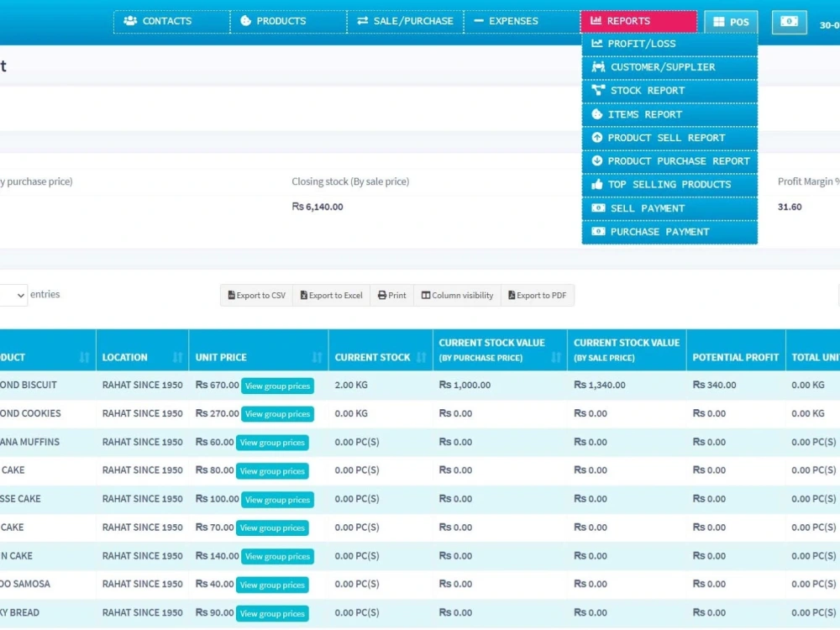Open the entries per page selector
Viewport: 840px width, 630px height.
click(x=12, y=294)
